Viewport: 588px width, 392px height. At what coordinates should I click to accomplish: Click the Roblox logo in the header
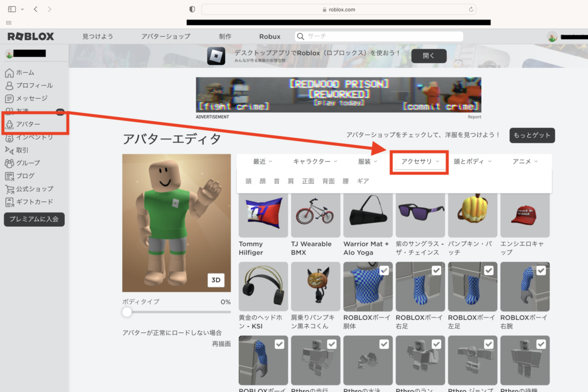pos(31,36)
